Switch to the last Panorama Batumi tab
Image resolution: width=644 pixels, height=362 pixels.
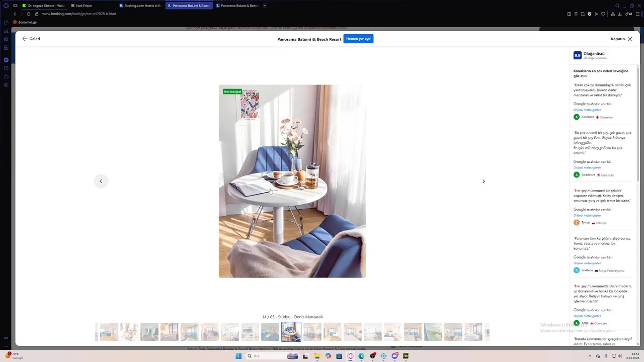[237, 6]
